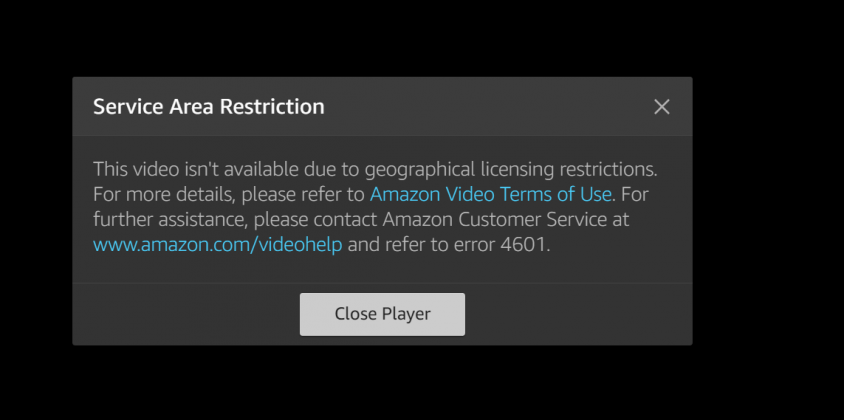Viewport: 844px width, 420px height.
Task: Click the Close Player button
Action: coord(382,314)
